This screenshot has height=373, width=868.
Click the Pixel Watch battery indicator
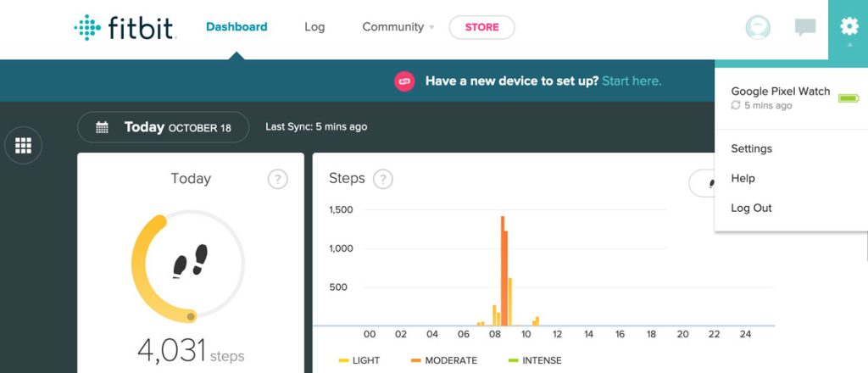[848, 98]
